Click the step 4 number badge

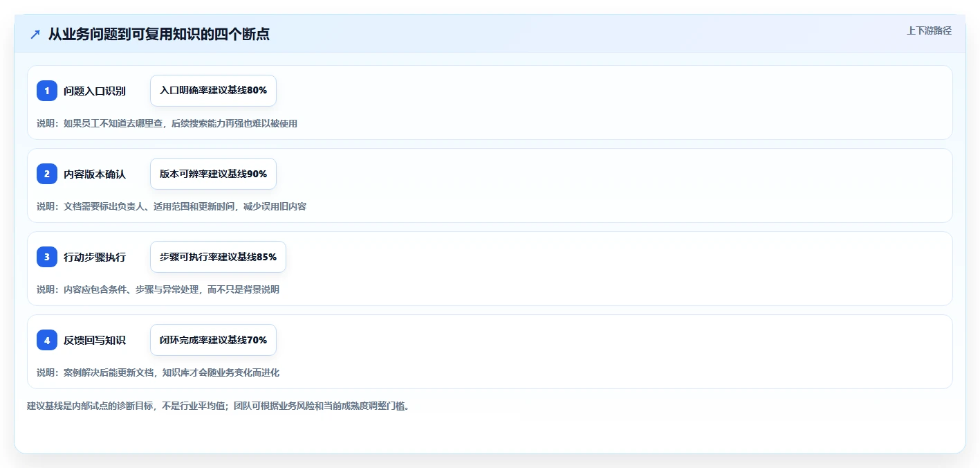47,340
